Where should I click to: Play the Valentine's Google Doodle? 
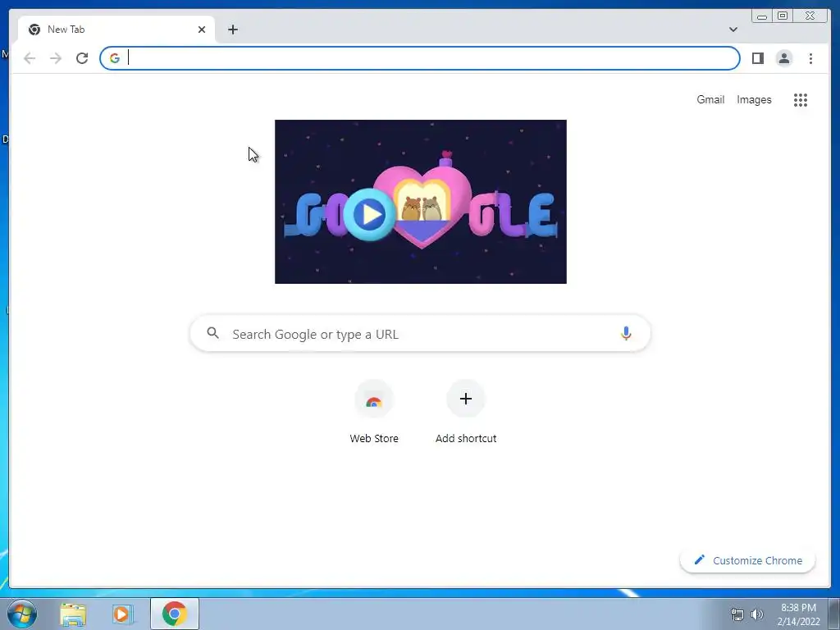[x=370, y=214]
